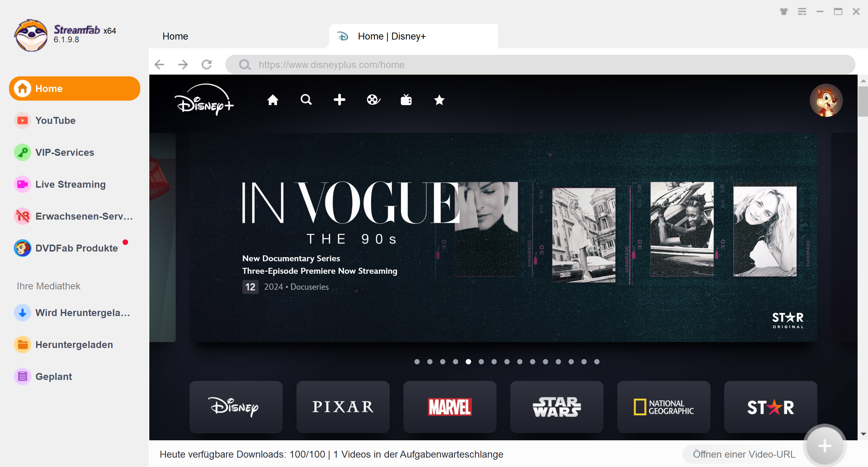Click the purple Geplant list icon

tap(23, 376)
